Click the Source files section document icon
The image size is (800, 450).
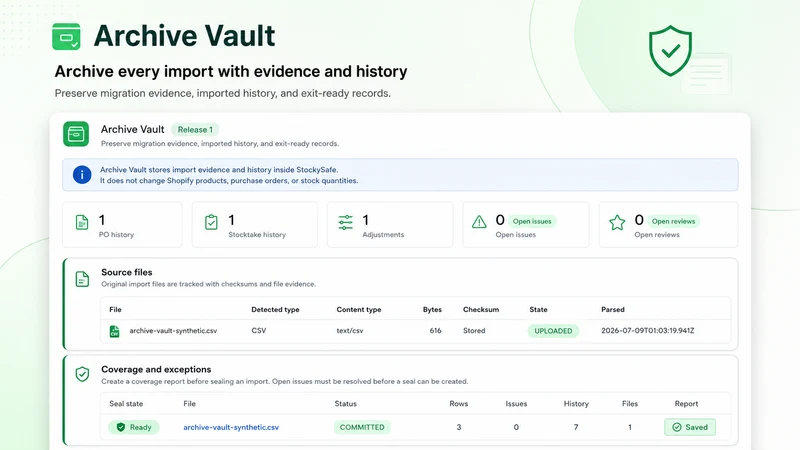point(82,279)
